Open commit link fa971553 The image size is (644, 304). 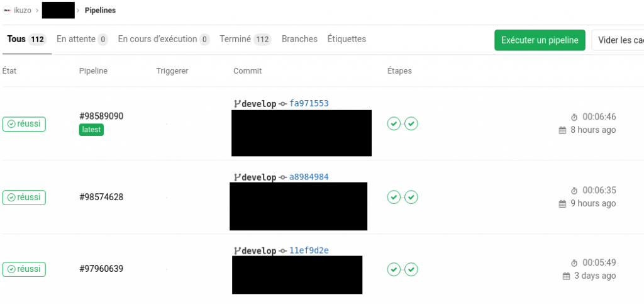(309, 103)
